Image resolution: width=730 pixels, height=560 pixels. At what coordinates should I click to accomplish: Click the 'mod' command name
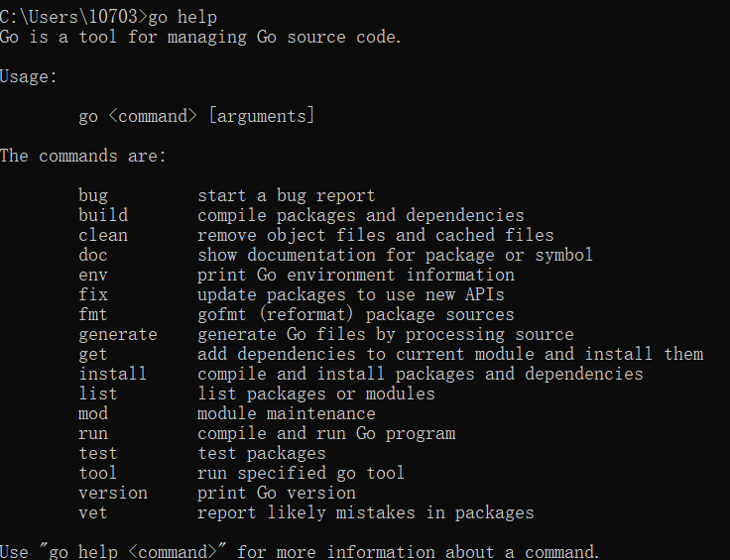pos(93,414)
